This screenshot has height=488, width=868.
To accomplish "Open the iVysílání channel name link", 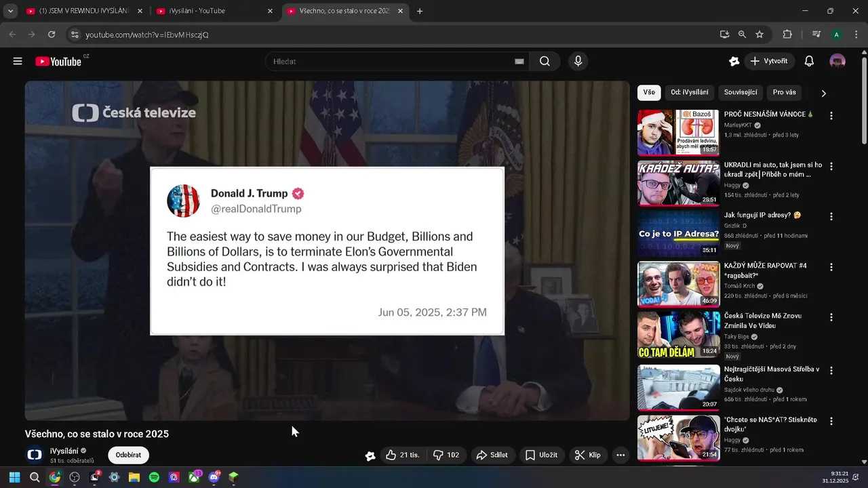I will 64,451.
